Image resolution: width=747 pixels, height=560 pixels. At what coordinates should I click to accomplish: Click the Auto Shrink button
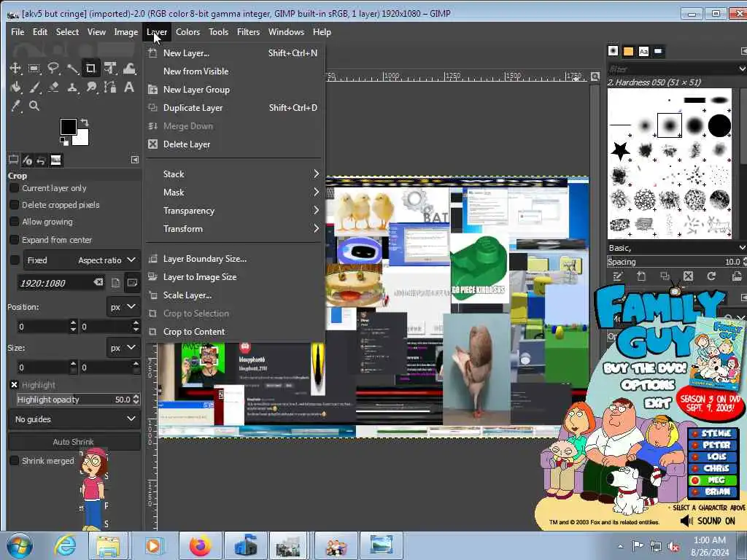point(74,442)
